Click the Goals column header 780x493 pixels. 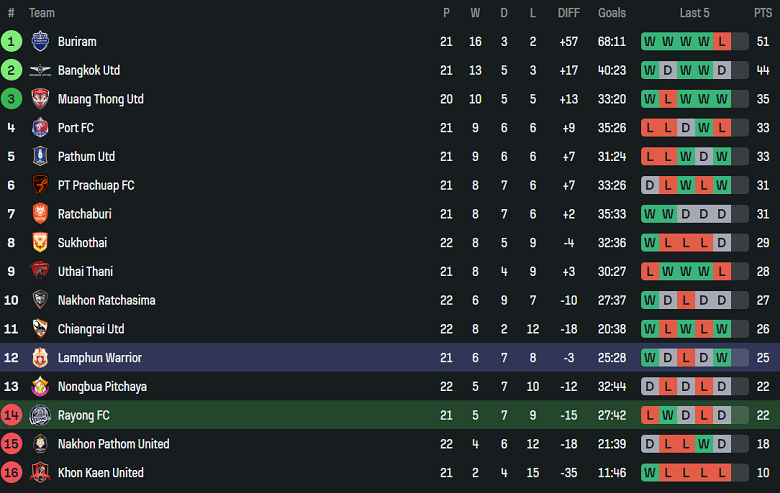tap(612, 13)
